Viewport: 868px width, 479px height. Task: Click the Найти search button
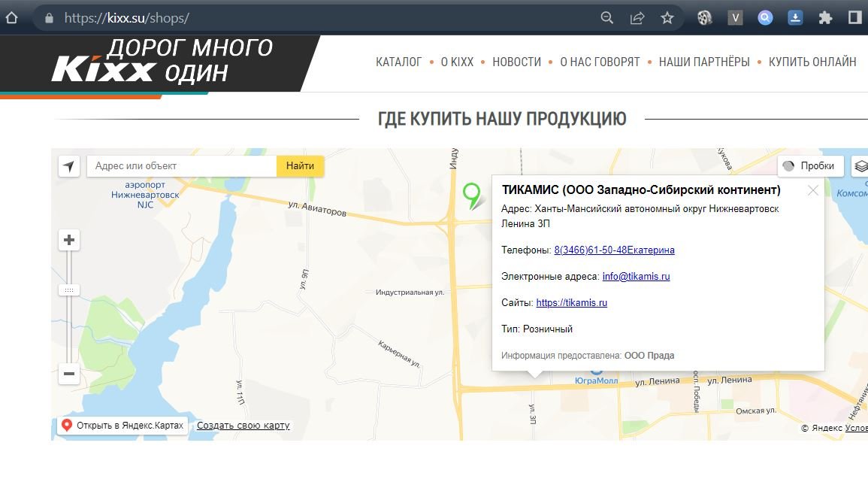(300, 166)
